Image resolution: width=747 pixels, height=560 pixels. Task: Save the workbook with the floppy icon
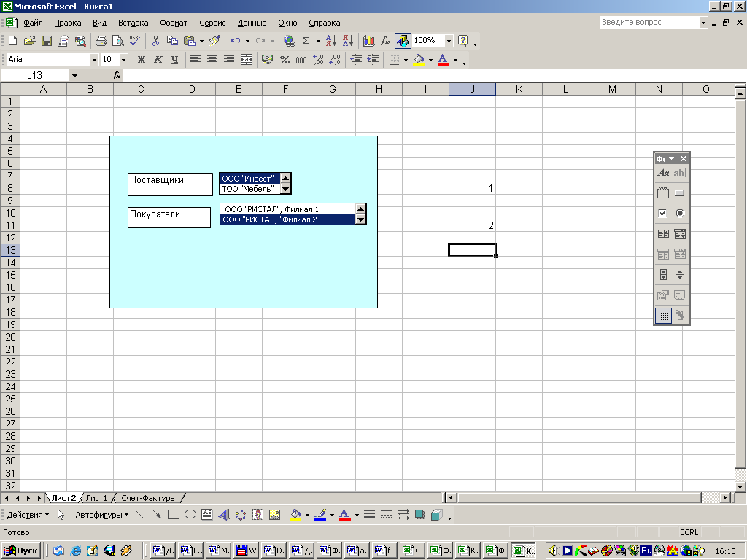tap(46, 41)
